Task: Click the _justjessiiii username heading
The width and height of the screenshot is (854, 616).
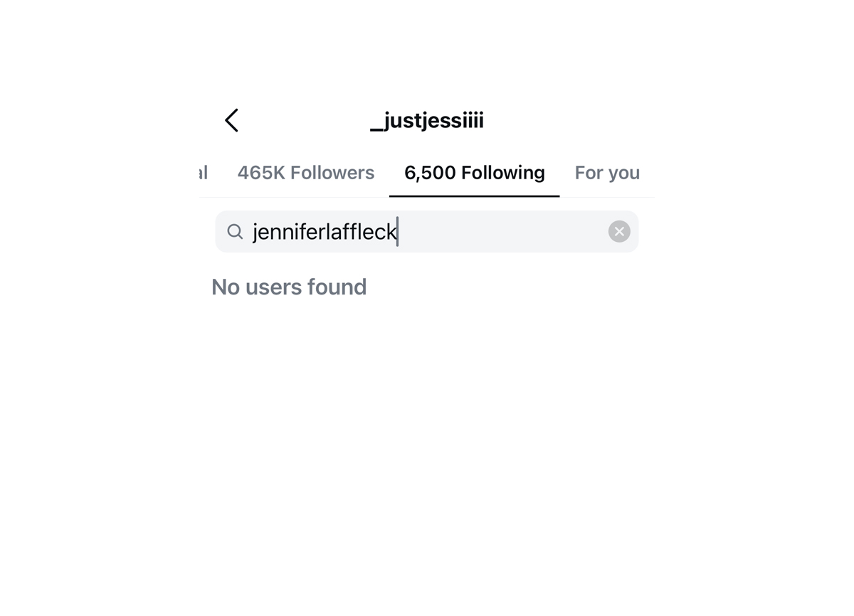Action: click(x=427, y=120)
